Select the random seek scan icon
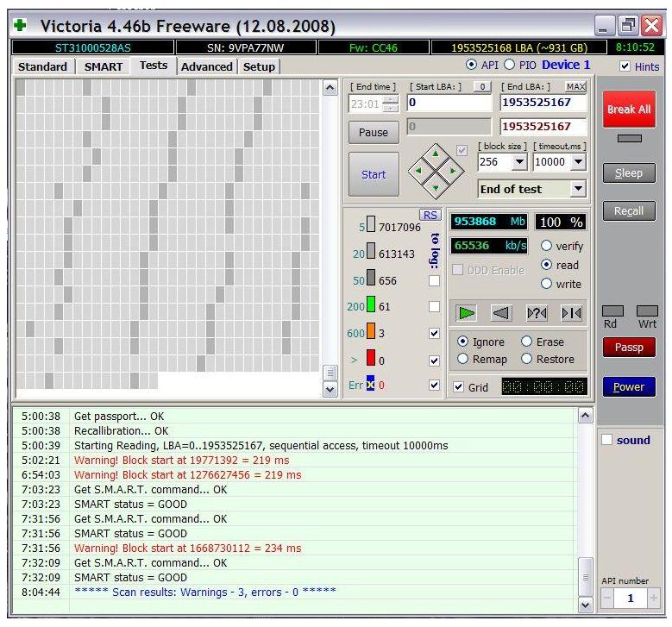This screenshot has width=672, height=627. pos(537,313)
